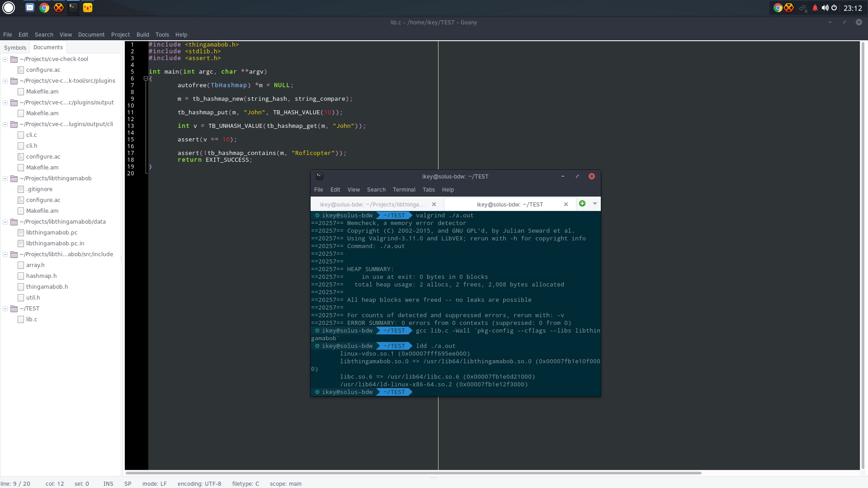Click the Chrome tray icon in the system tray

coord(778,8)
